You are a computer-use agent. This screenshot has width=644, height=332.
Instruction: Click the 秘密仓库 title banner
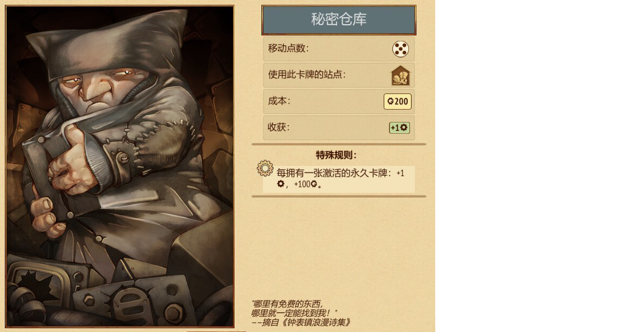tap(339, 20)
